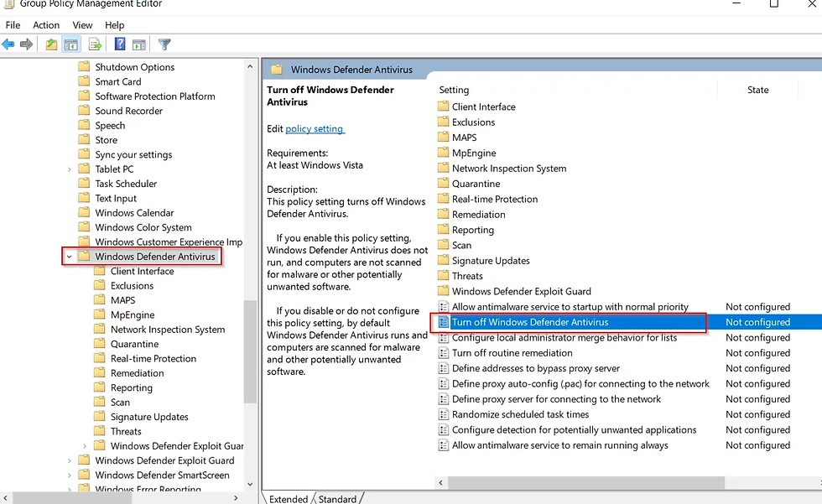Open the View menu
Viewport: 822px width, 504px height.
[82, 25]
